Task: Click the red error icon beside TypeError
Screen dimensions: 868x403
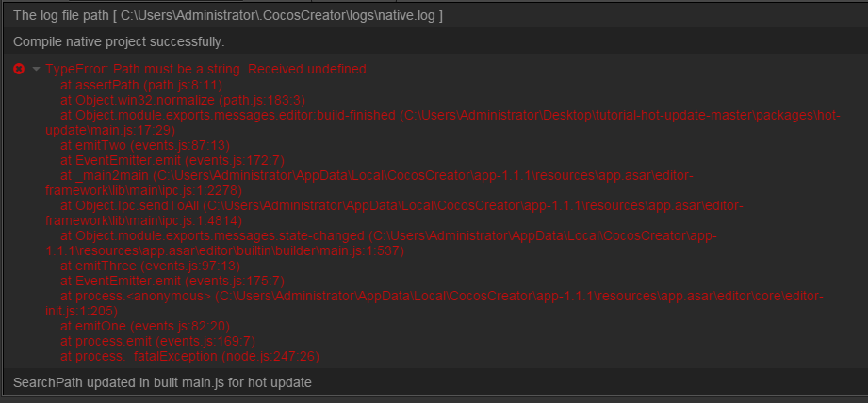Action: 19,70
